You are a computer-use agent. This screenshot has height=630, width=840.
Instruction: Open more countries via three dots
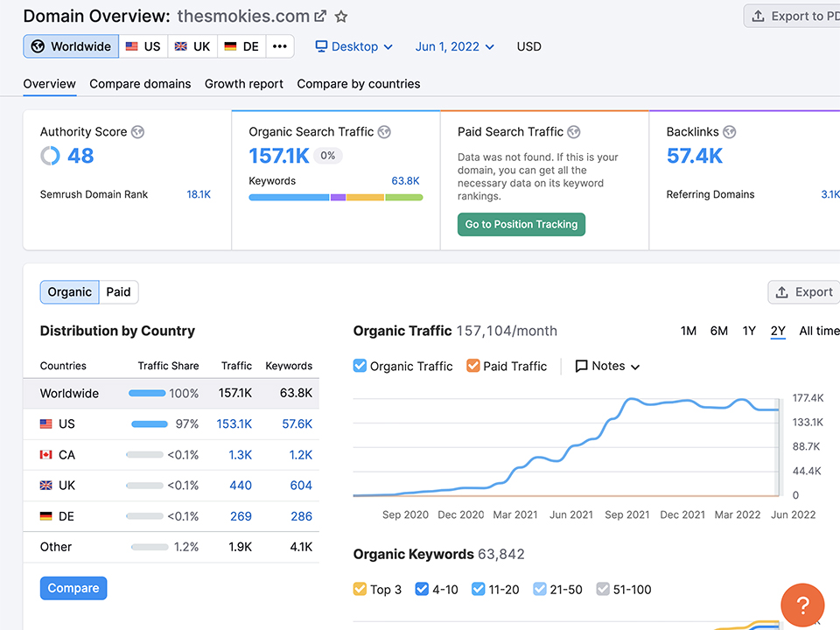[x=280, y=46]
